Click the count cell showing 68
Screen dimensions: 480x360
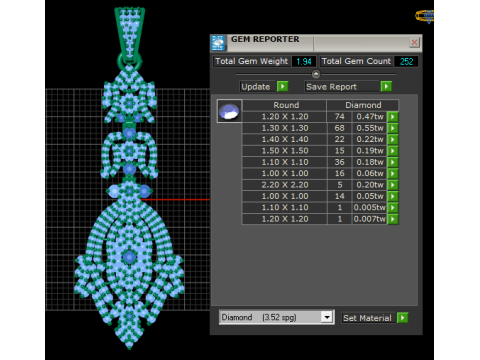[339, 128]
